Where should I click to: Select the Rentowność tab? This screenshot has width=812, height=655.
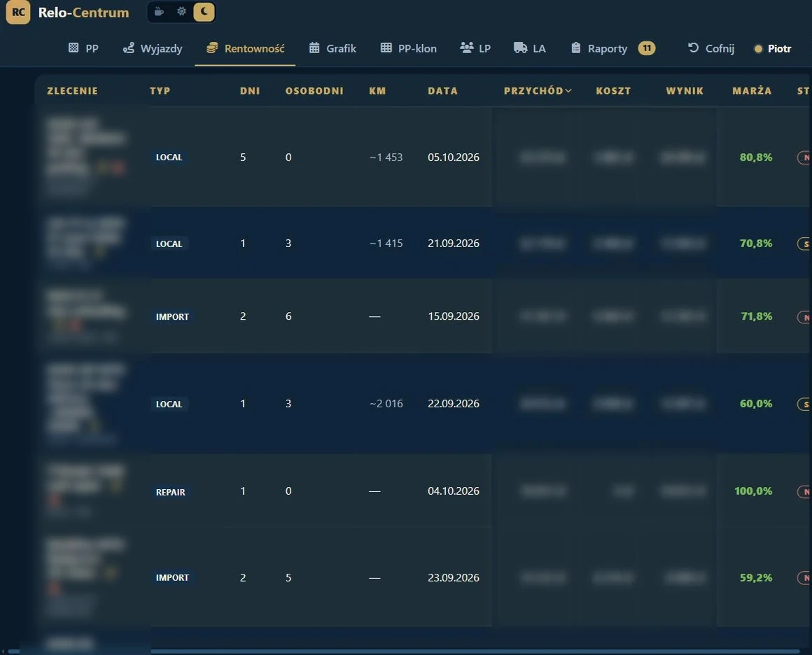click(246, 48)
